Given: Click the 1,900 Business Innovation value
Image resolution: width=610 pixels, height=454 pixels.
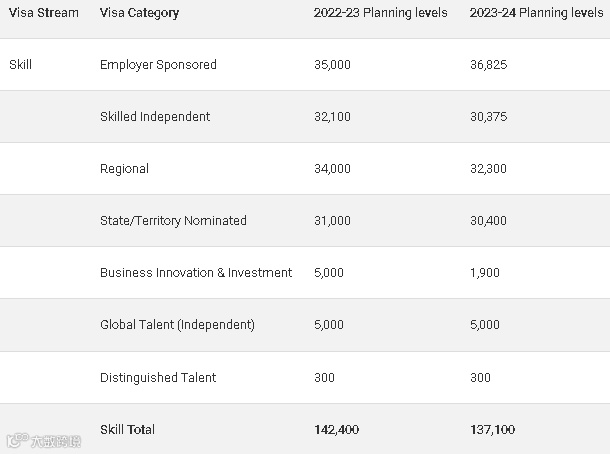Looking at the screenshot, I should (x=484, y=273).
